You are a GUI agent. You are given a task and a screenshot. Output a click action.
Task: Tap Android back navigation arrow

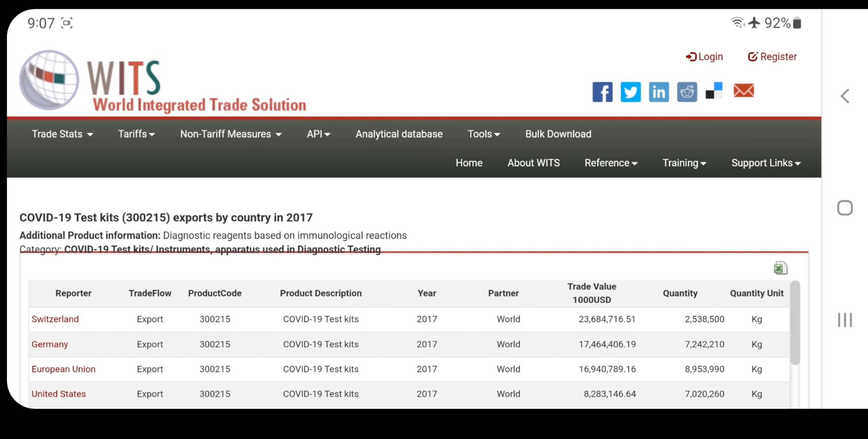[845, 96]
